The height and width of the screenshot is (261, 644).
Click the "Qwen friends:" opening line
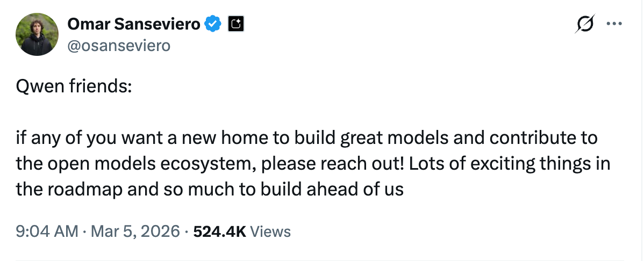(74, 86)
